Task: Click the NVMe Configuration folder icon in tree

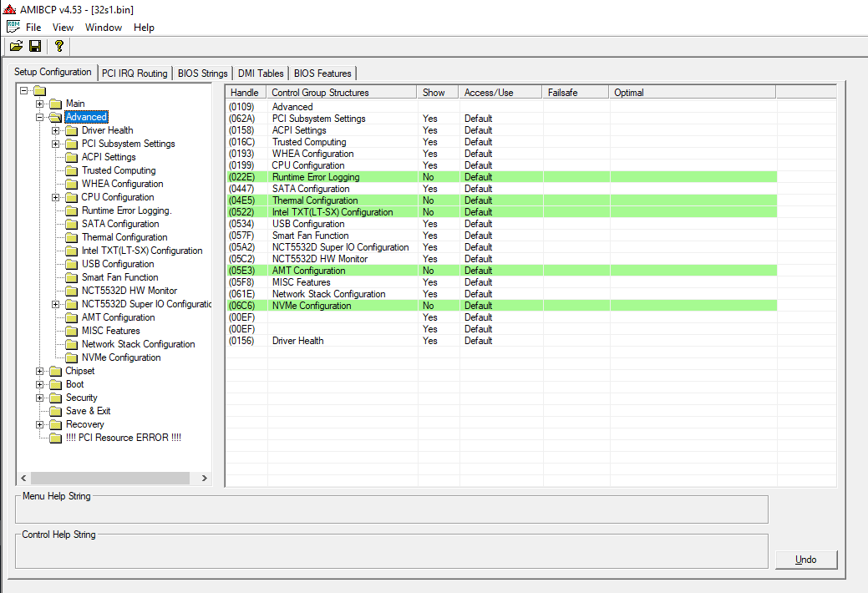Action: (71, 357)
